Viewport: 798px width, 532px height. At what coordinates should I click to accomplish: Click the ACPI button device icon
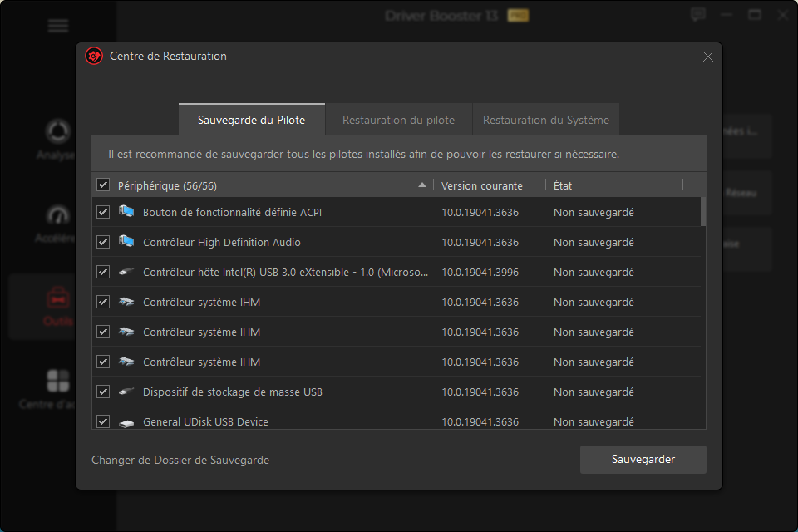click(126, 212)
